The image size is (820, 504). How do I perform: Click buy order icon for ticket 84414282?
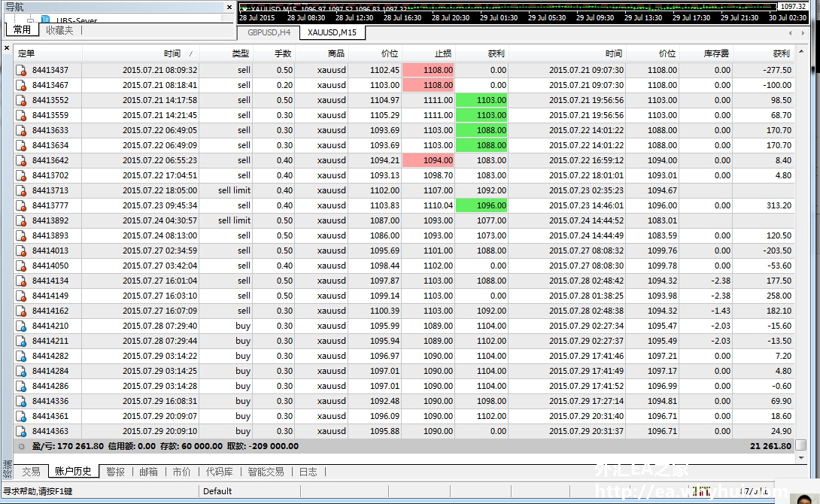pos(21,356)
